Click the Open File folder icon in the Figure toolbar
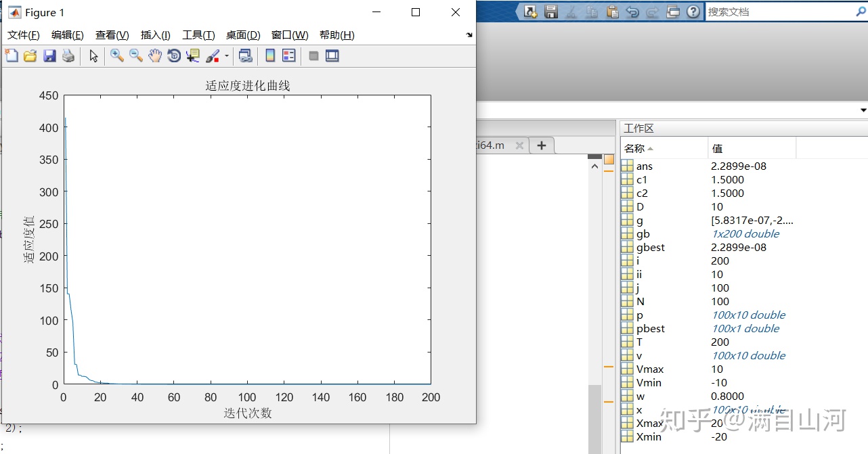 pyautogui.click(x=30, y=56)
